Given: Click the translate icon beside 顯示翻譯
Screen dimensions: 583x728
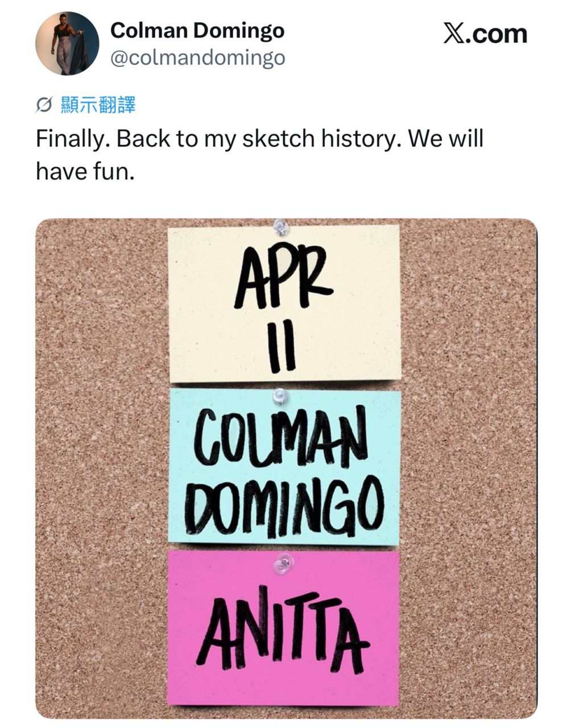Looking at the screenshot, I should (x=44, y=105).
